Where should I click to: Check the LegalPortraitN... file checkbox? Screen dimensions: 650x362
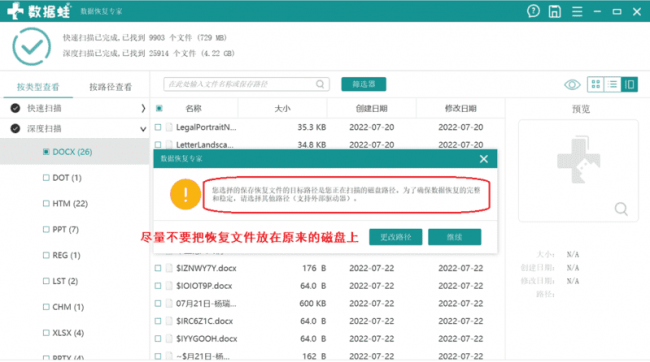click(158, 127)
